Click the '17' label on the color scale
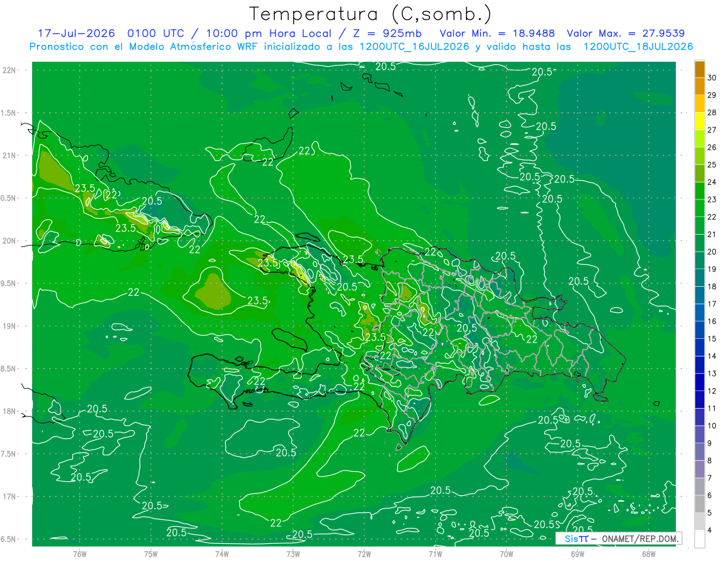The height and width of the screenshot is (562, 728). tap(712, 304)
